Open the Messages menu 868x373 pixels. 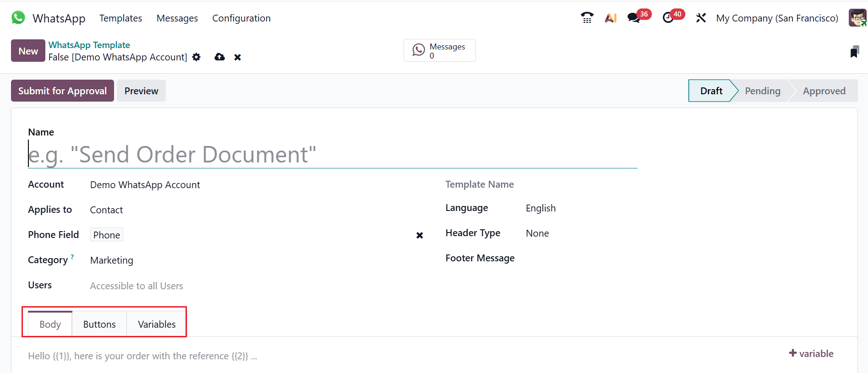coord(177,18)
